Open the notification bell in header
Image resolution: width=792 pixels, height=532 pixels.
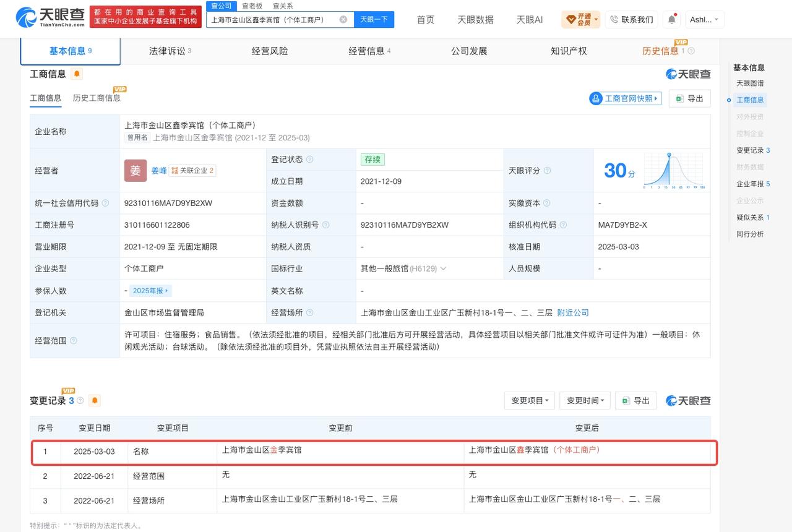(x=671, y=19)
